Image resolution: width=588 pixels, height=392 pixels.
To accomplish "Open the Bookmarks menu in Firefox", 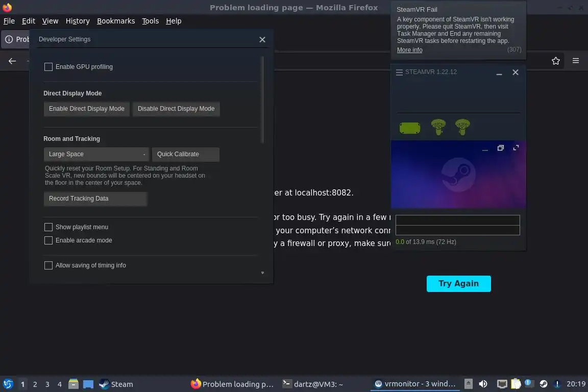I will pos(116,21).
